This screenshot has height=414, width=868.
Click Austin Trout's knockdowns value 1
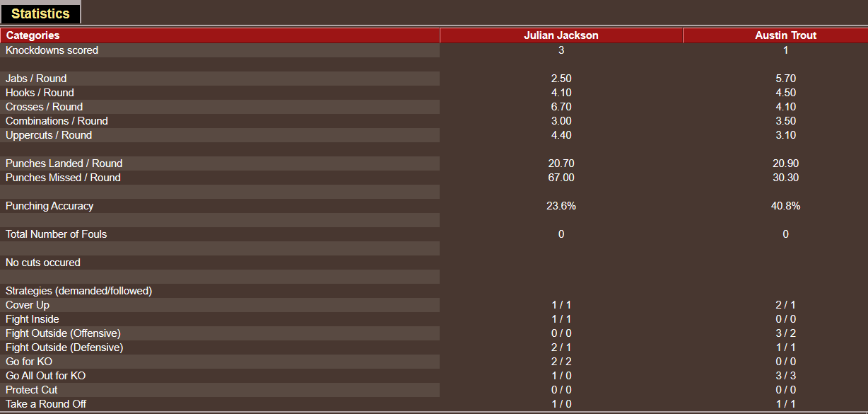[x=785, y=50]
